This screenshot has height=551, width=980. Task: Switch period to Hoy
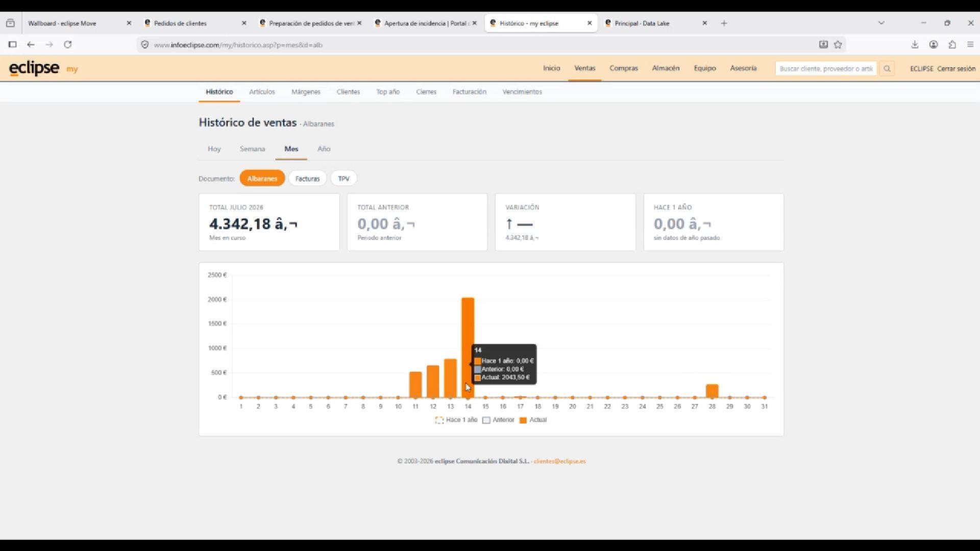click(214, 149)
